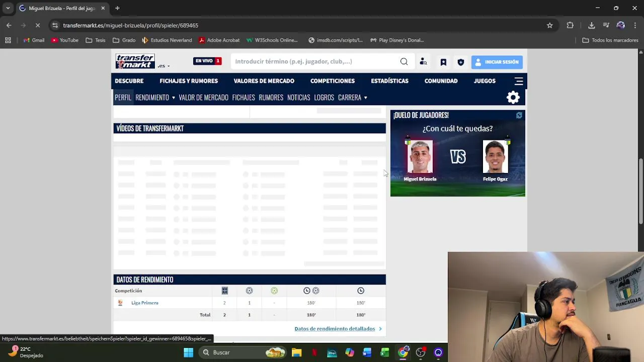Select the NOTICIAS tab
Viewport: 644px width, 362px height.
pos(298,98)
